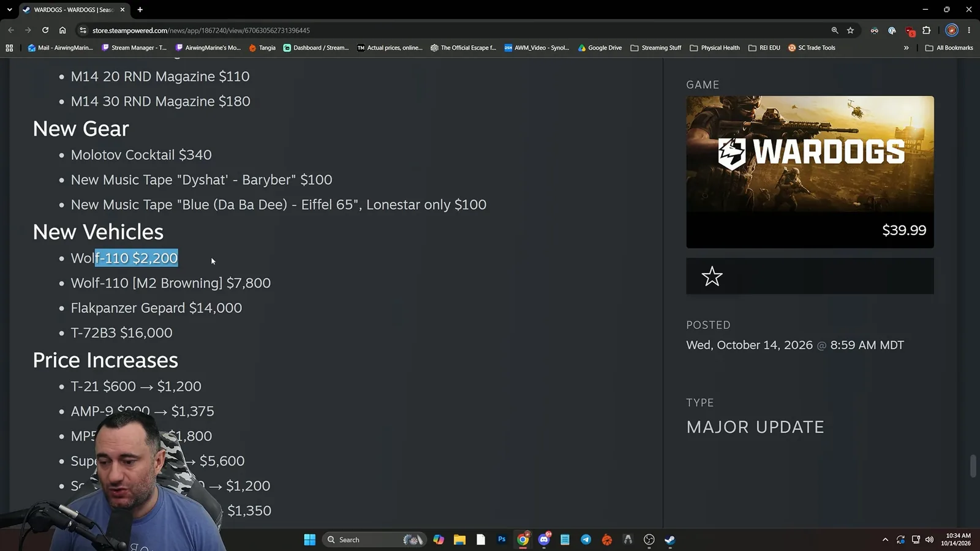
Task: Click the page vertical scrollbar thumb
Action: click(973, 466)
